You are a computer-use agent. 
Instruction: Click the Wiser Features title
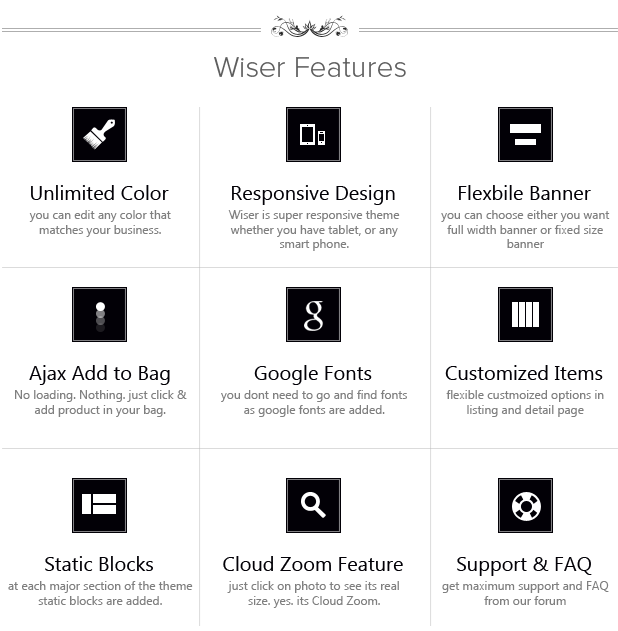tap(310, 67)
